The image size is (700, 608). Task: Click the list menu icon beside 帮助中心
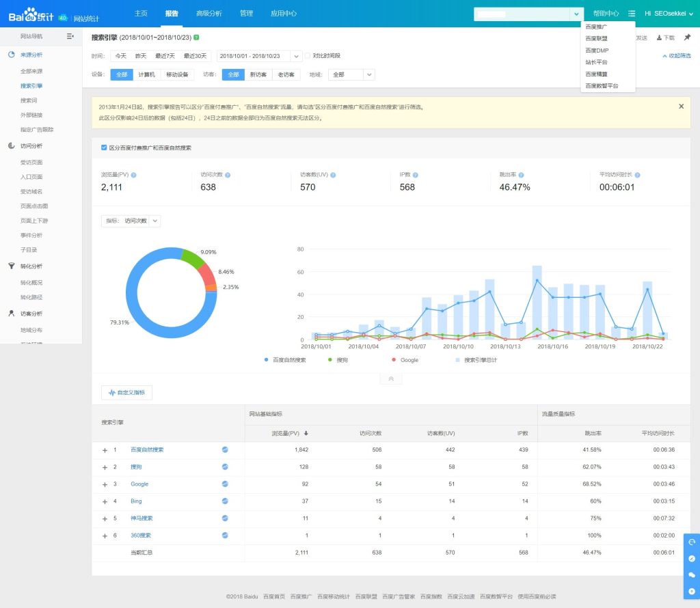click(x=632, y=13)
